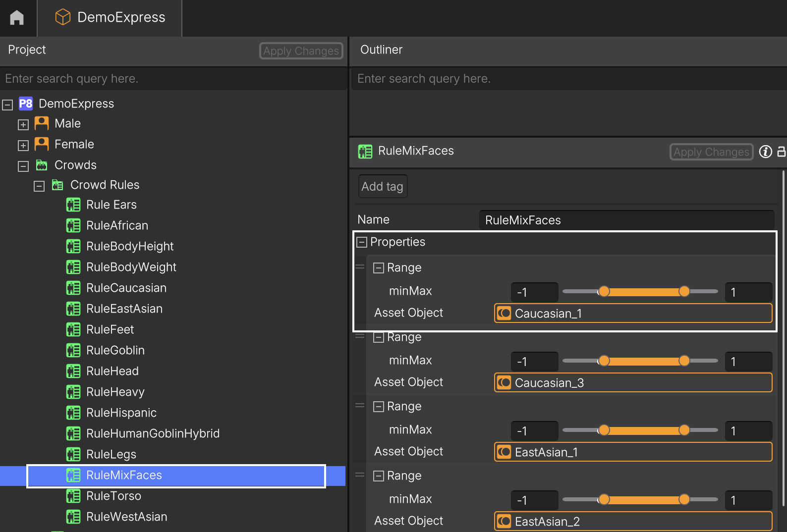
Task: Click the RuleHeavy rule icon
Action: click(x=73, y=392)
